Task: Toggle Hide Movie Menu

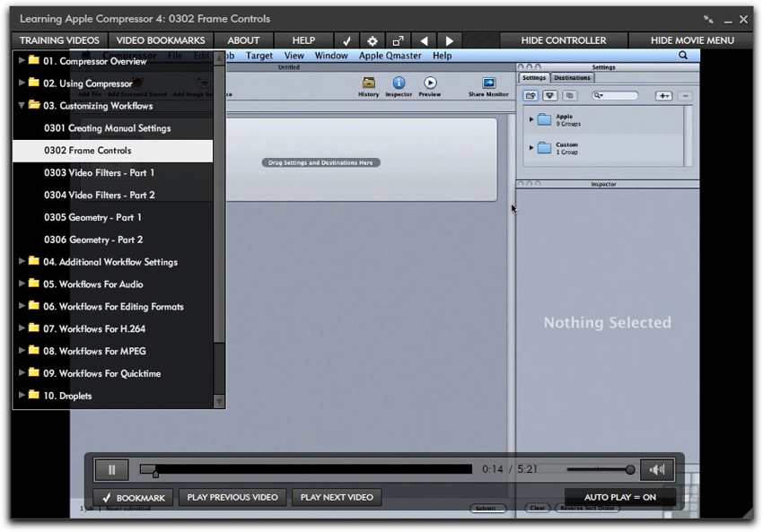Action: pos(692,41)
